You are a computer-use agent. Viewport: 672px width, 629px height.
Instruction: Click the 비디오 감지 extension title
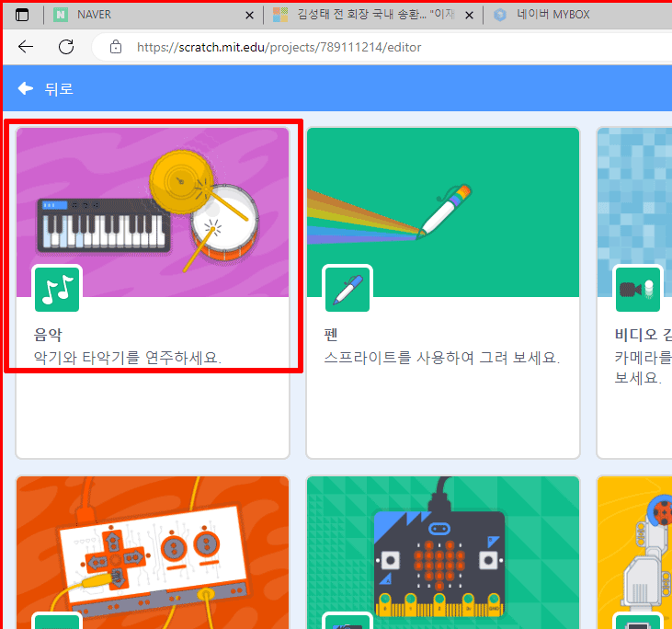[x=643, y=335]
